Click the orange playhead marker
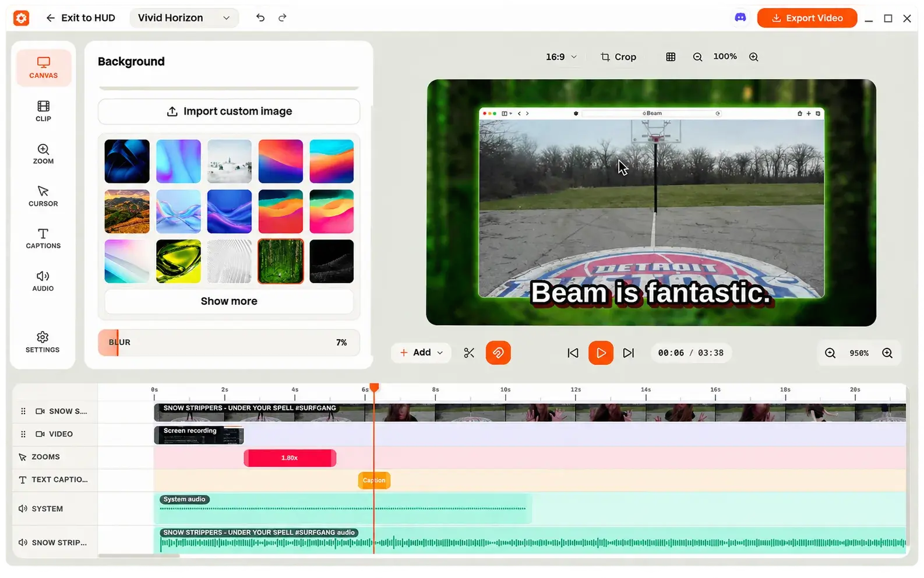 (x=375, y=387)
